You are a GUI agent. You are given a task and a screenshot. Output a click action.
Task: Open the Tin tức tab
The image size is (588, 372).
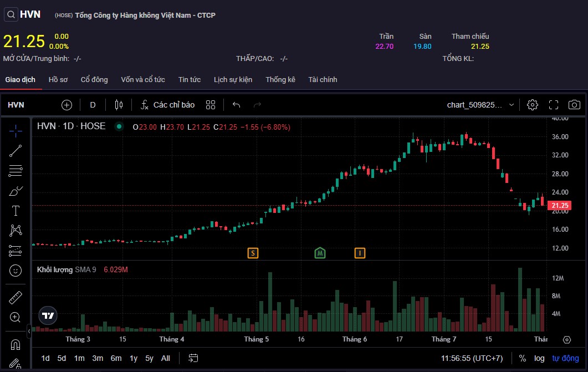click(189, 80)
